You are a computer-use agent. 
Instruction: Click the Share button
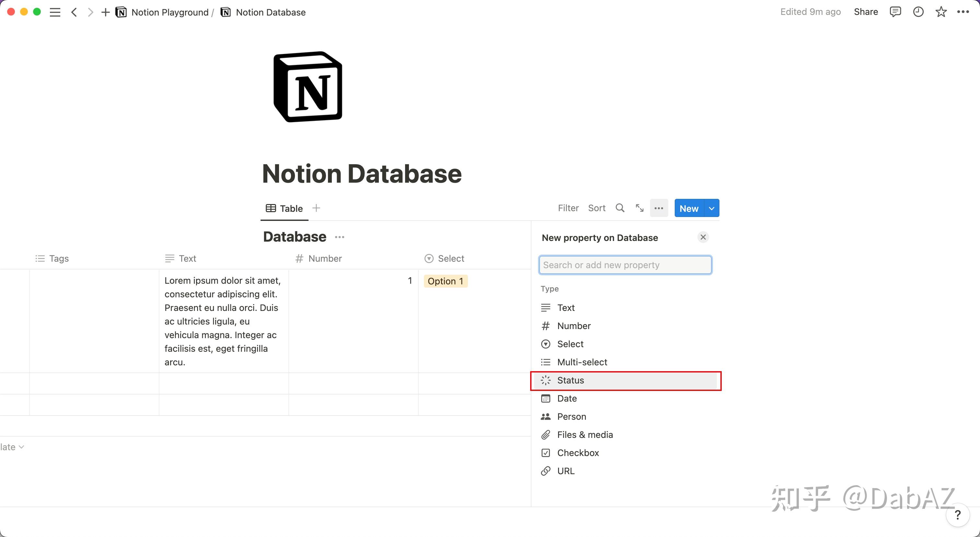[866, 12]
